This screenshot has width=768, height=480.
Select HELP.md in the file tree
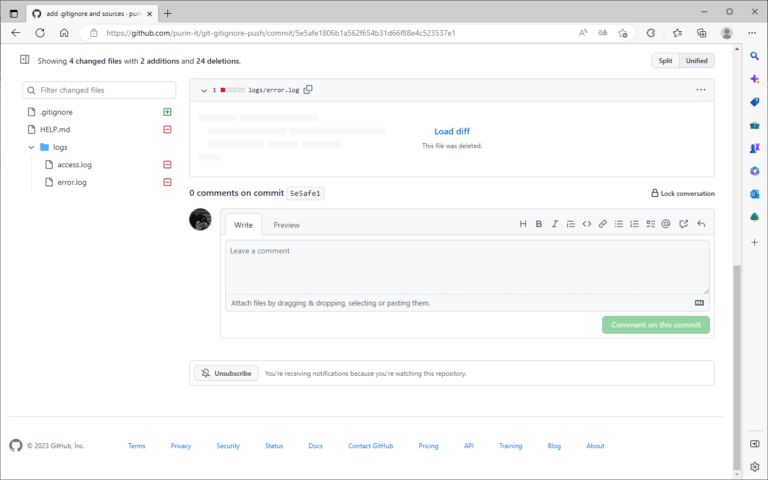(55, 130)
